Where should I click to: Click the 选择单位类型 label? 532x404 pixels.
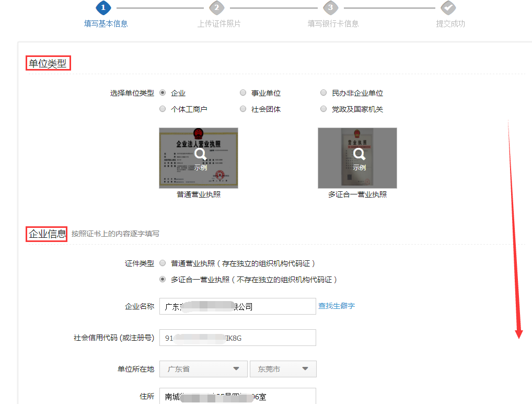(x=132, y=93)
